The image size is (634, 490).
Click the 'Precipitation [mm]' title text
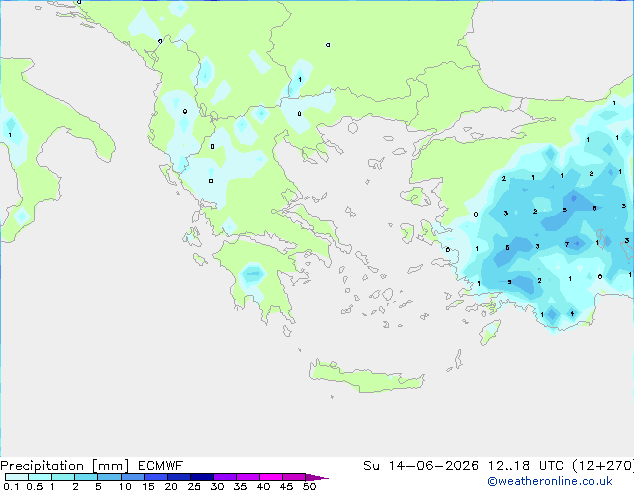65,466
